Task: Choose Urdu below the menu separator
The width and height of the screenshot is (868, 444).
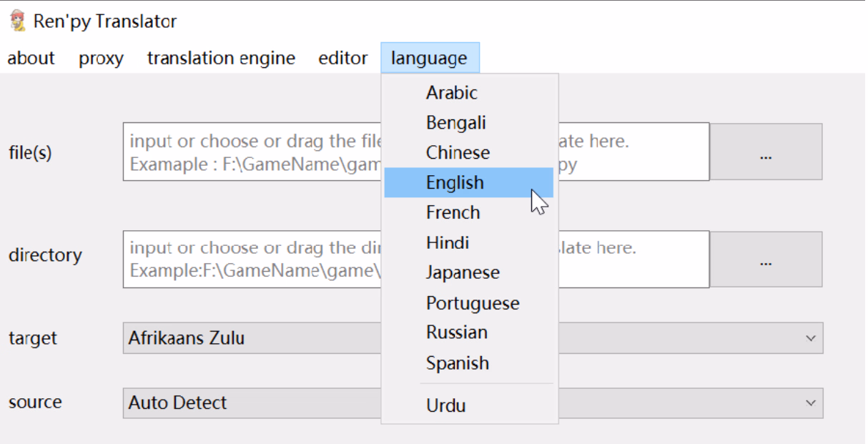Action: point(445,406)
